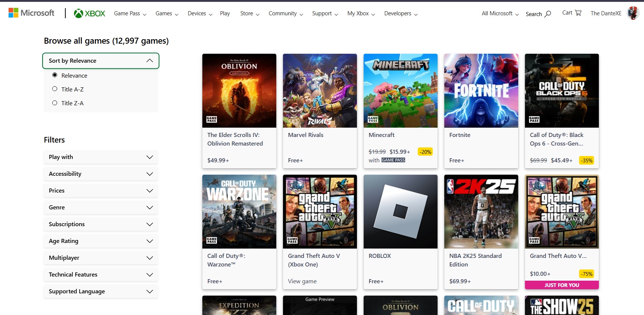Click Game Pass badge on Oblivion Remastered cover
644x315 pixels.
[212, 119]
